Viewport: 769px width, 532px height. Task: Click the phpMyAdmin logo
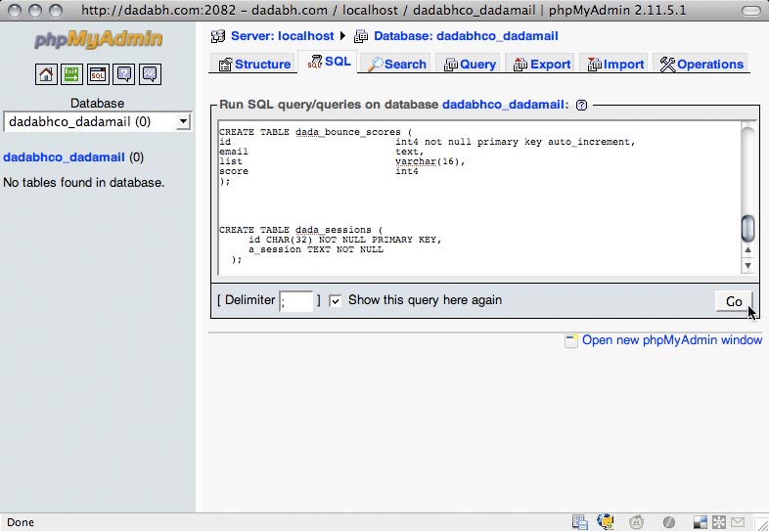tap(98, 39)
